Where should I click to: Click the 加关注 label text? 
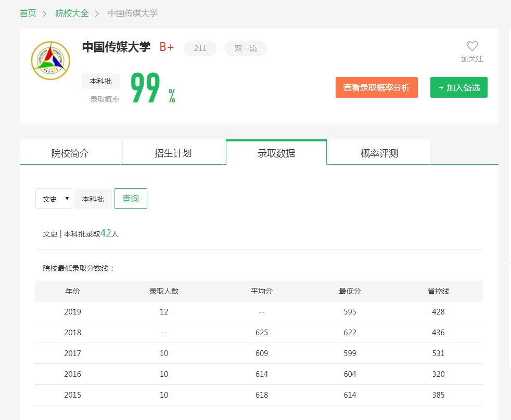(x=472, y=59)
